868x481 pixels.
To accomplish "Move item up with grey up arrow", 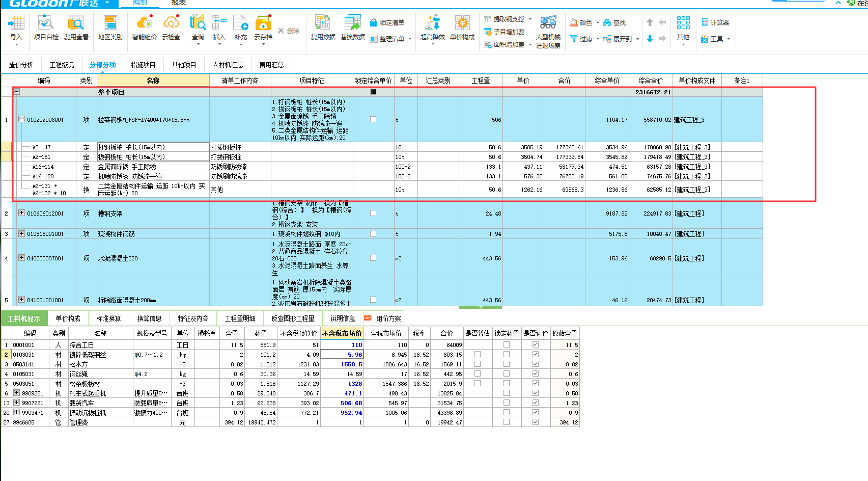I will (x=650, y=22).
